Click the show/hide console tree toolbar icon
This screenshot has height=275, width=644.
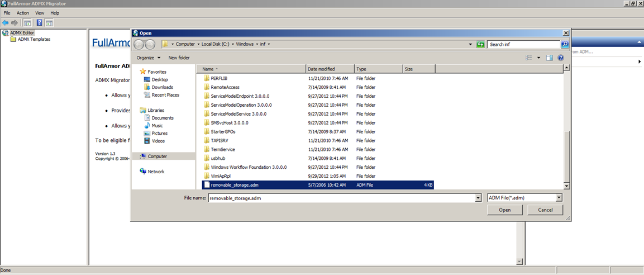27,22
